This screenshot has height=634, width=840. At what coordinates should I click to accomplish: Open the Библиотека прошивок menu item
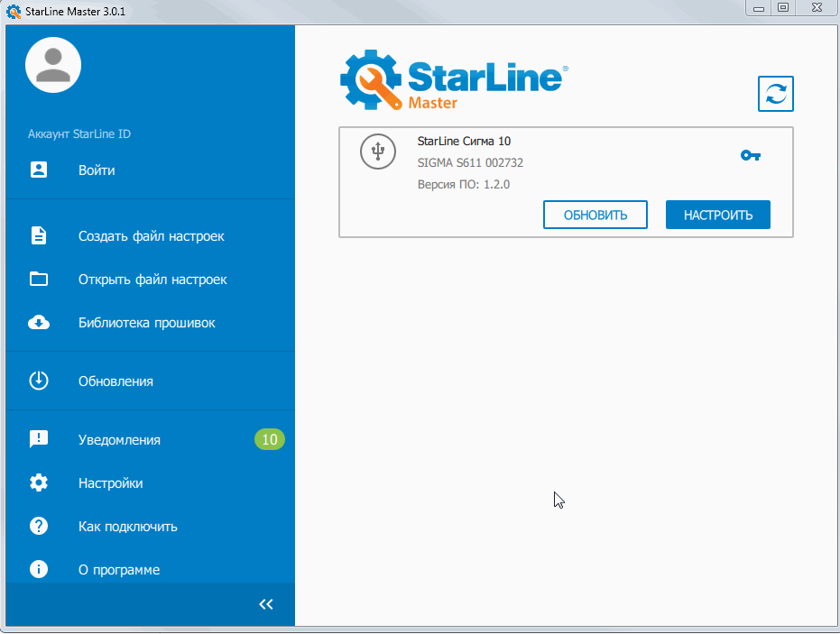(146, 323)
